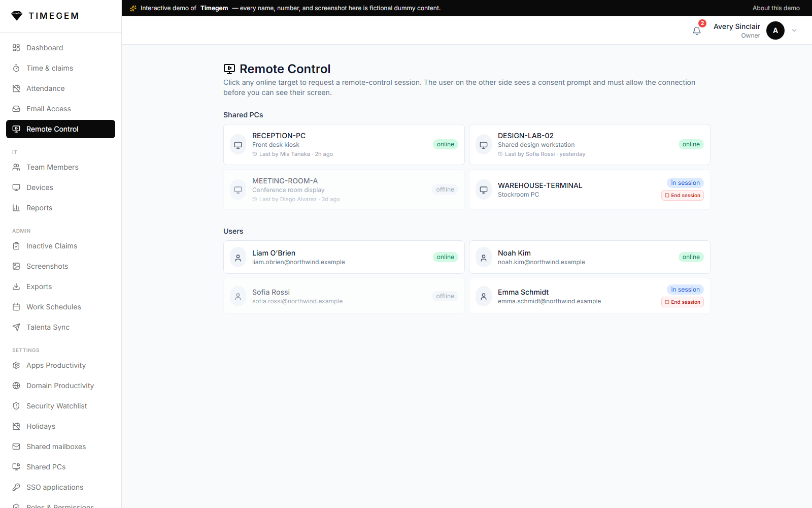Click Noah Kim's user avatar icon
The height and width of the screenshot is (508, 812).
coord(484,257)
